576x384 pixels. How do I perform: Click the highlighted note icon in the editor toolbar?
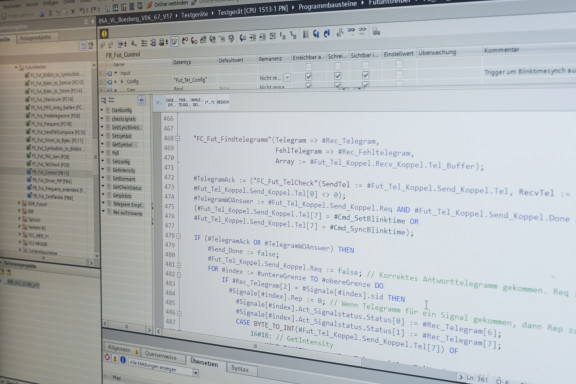click(174, 42)
